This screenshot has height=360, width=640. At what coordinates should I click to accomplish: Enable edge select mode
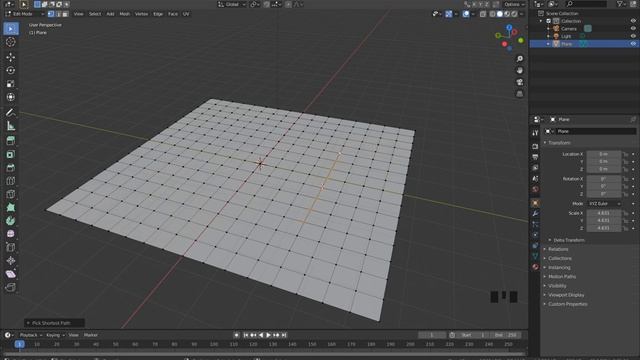point(58,14)
